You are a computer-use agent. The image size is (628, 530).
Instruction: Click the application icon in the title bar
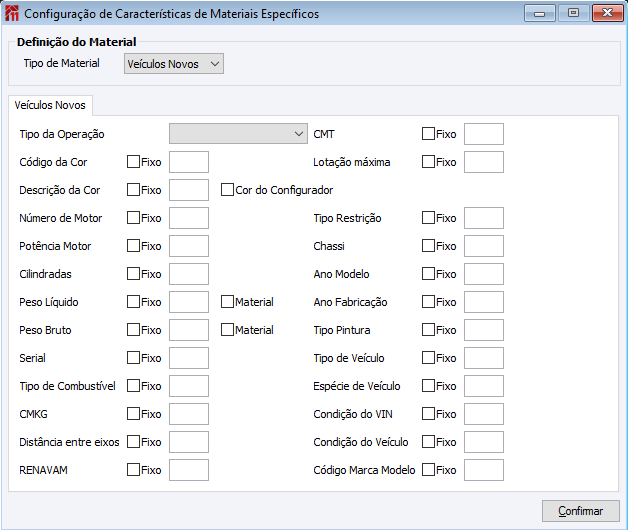tap(12, 14)
